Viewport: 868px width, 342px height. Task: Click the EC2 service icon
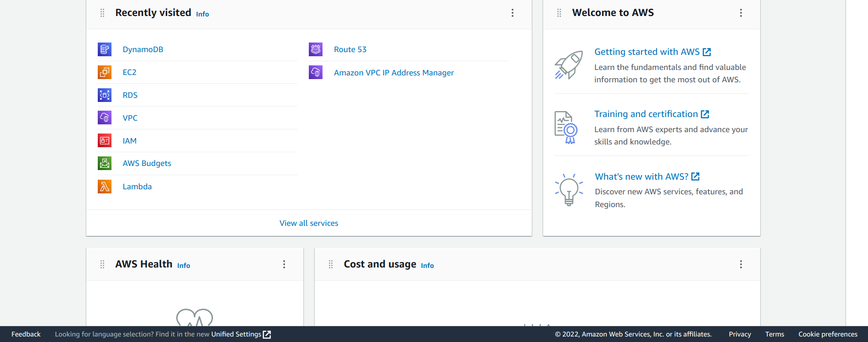point(105,72)
